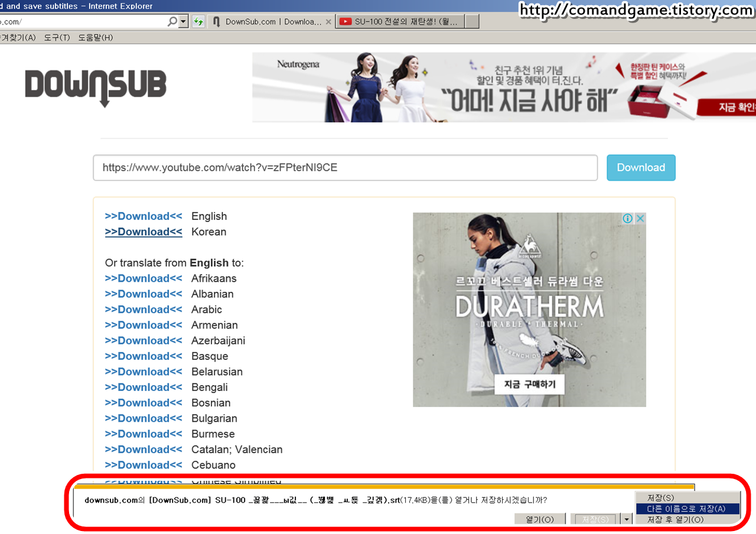The image size is (756, 534).
Task: Choose 저장 후 열기(O) option
Action: click(x=675, y=520)
